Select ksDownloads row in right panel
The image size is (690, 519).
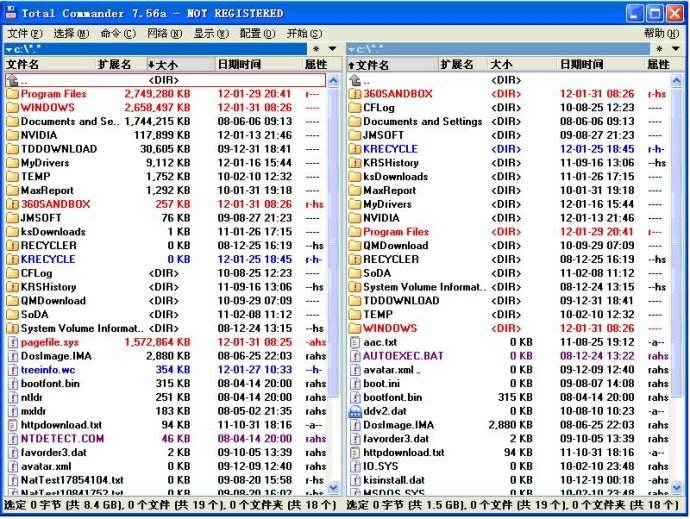[x=508, y=177]
